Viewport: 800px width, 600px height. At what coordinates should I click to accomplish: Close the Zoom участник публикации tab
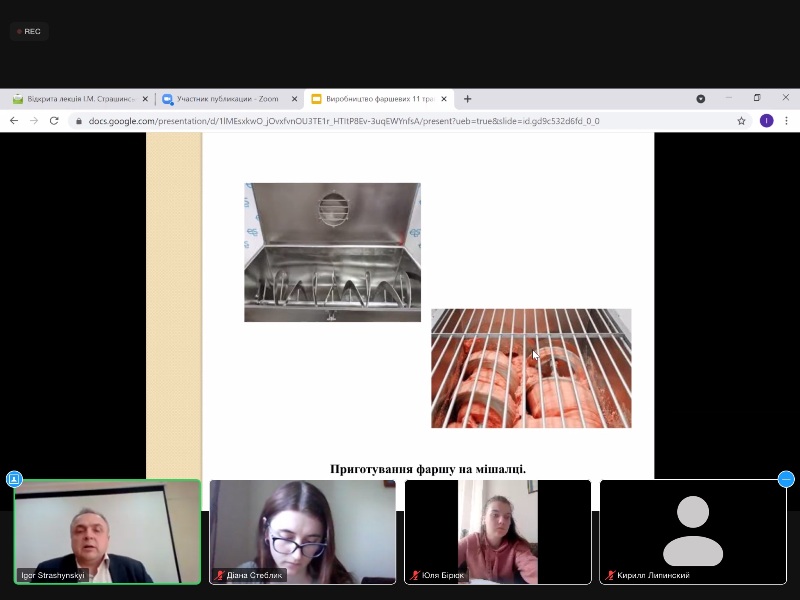(294, 99)
